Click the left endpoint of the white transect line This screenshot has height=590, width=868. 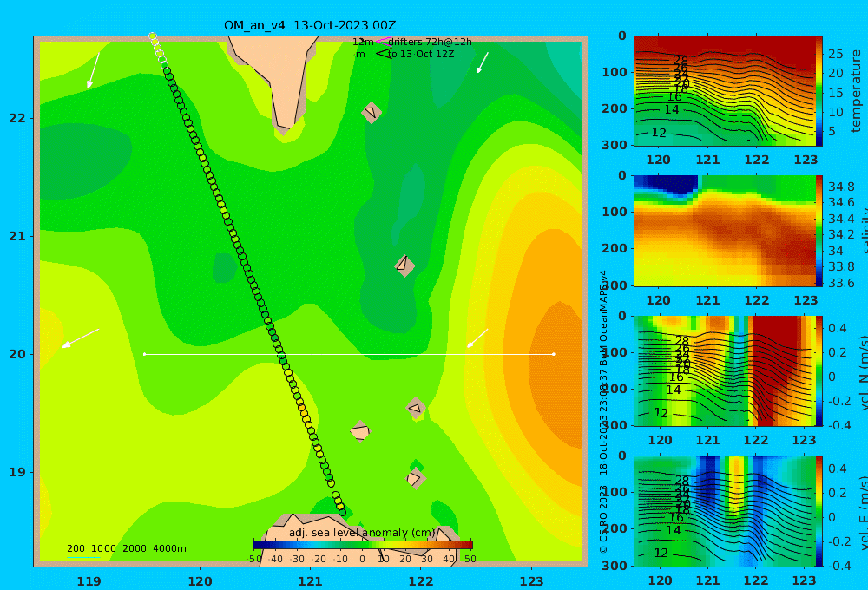[x=144, y=354]
